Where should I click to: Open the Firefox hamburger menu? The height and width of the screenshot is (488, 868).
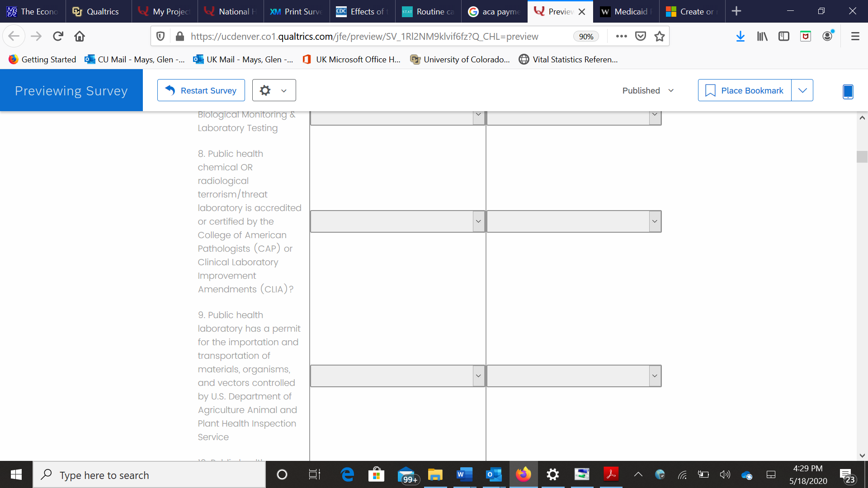[855, 37]
